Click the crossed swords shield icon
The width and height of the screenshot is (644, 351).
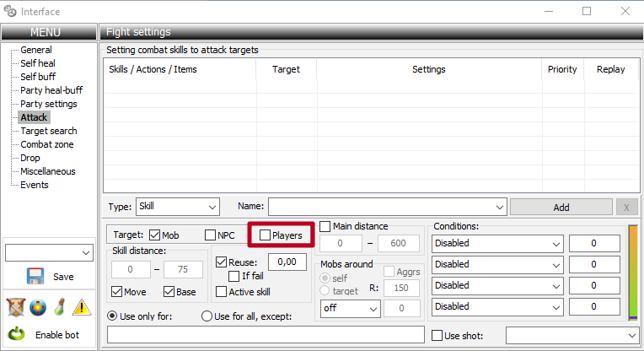(x=14, y=306)
